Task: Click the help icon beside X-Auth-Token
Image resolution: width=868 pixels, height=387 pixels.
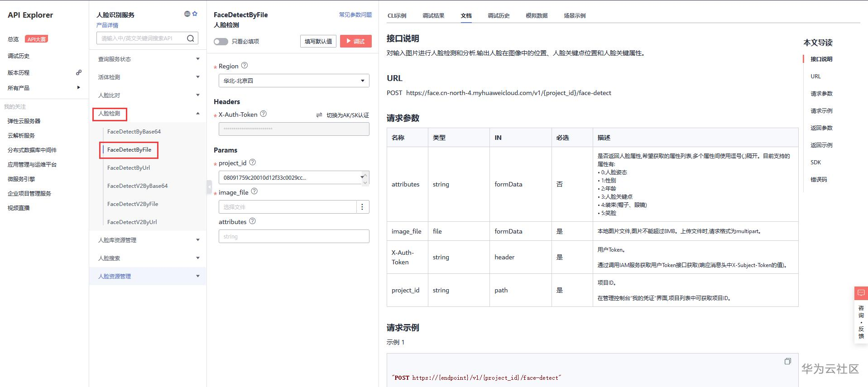Action: (264, 114)
